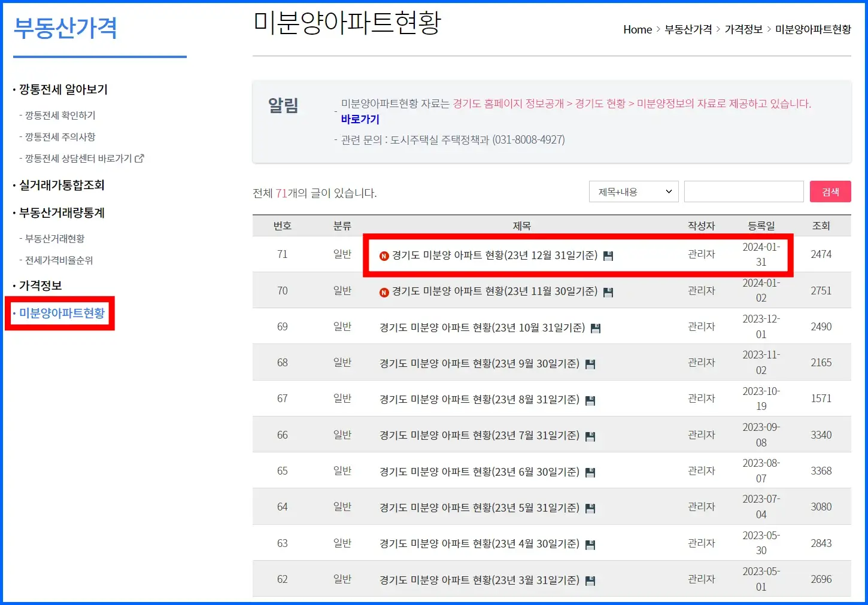The height and width of the screenshot is (605, 868).
Task: Click the 미분양아파트현황 page title
Action: click(x=347, y=22)
